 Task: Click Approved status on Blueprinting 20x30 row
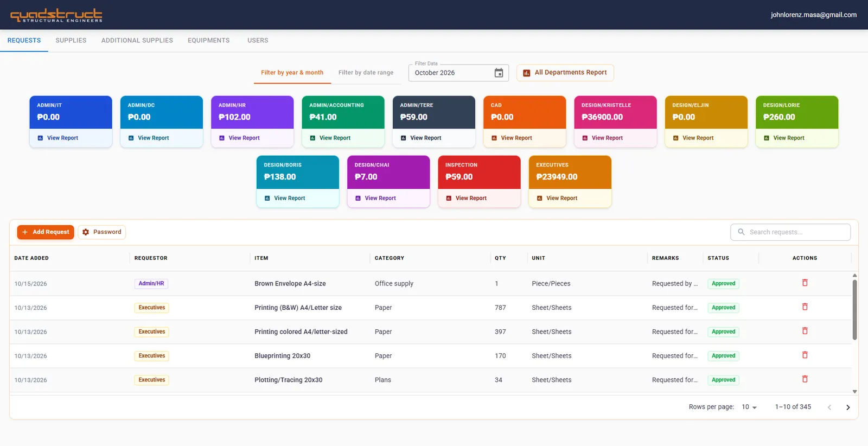click(x=724, y=356)
